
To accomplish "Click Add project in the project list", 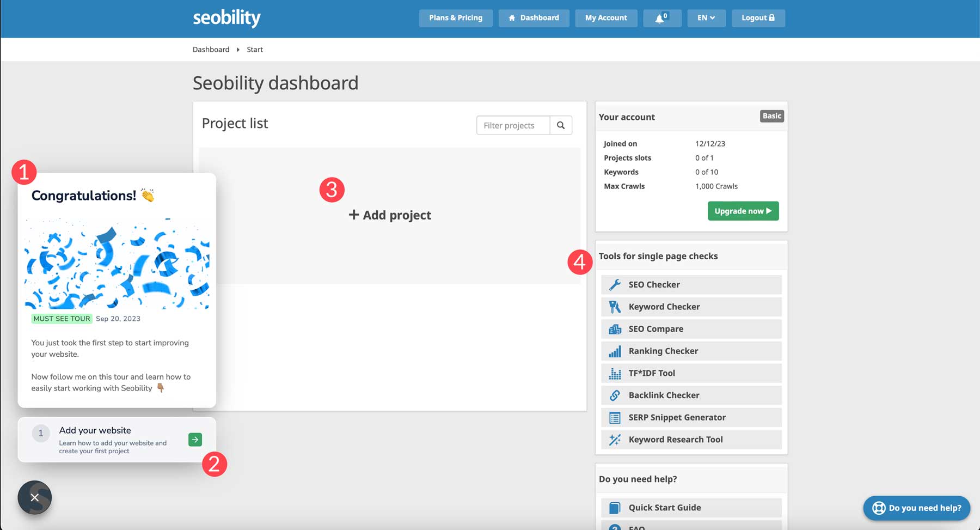I will click(x=390, y=215).
